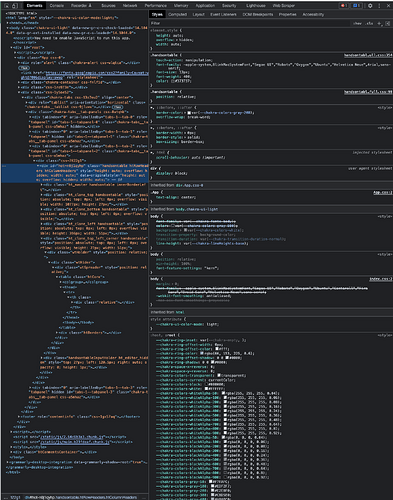Click the red error count badge
Image resolution: width=393 pixels, height=500 pixels.
point(344,6)
